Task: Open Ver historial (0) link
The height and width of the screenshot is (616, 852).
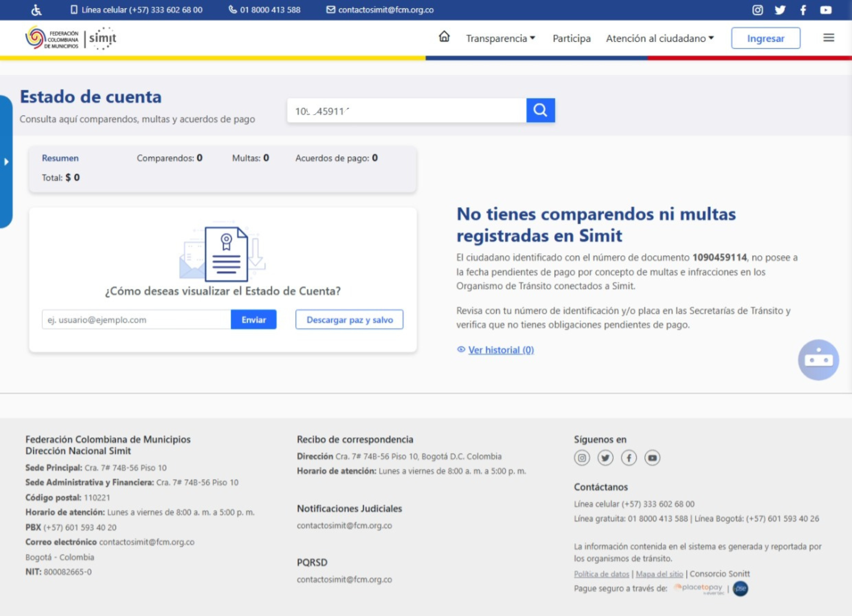Action: [501, 350]
